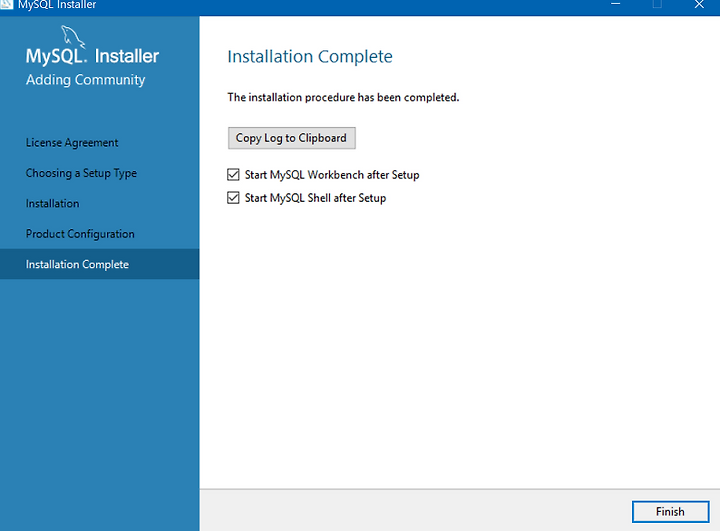Click 'The installation procedure has been completed.' text
The width and height of the screenshot is (720, 531).
coord(343,97)
